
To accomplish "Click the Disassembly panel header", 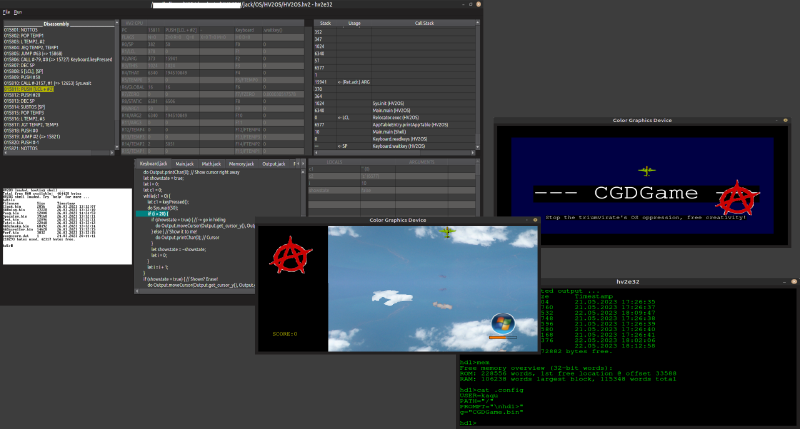I will click(56, 22).
